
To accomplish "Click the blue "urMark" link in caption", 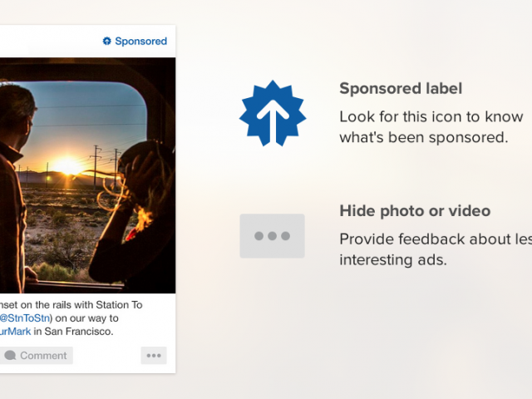I will click(16, 331).
